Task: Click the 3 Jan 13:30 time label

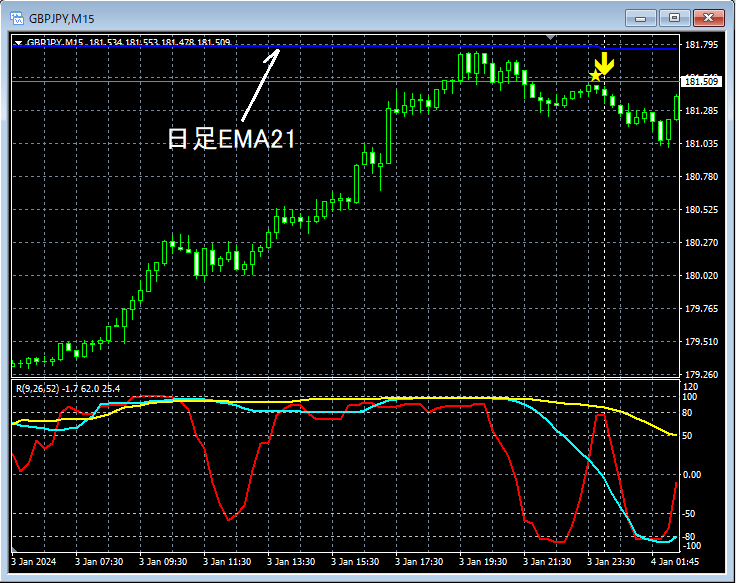Action: tap(291, 561)
